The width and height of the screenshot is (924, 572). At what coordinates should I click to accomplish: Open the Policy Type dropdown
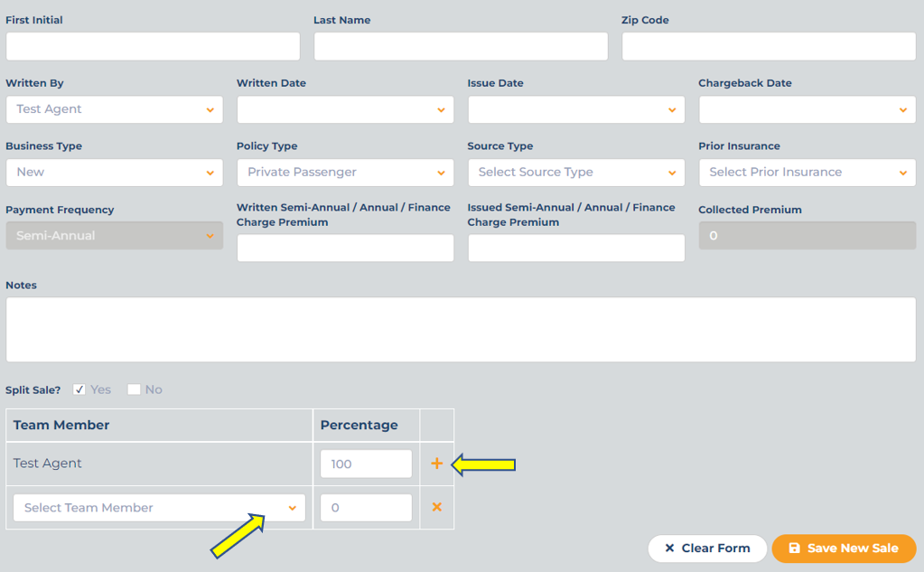345,173
